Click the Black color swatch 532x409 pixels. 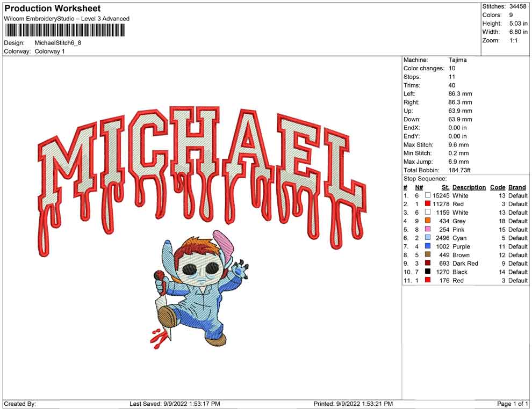[428, 272]
